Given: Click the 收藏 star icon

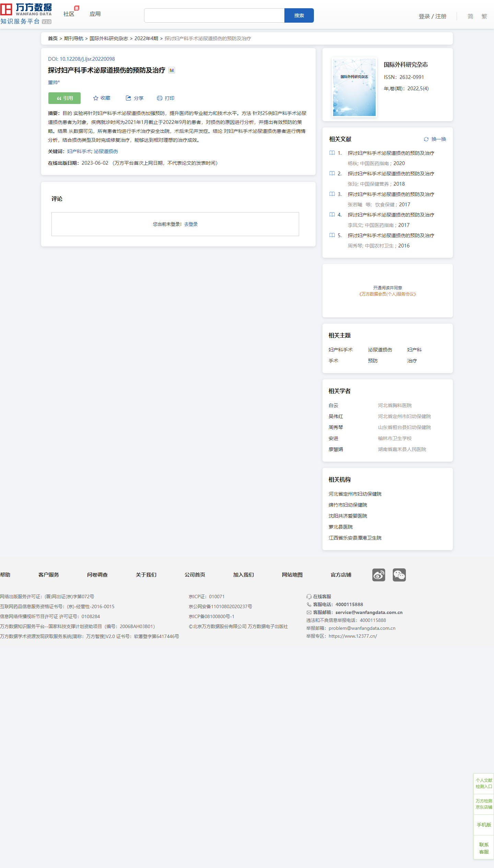Looking at the screenshot, I should point(96,98).
